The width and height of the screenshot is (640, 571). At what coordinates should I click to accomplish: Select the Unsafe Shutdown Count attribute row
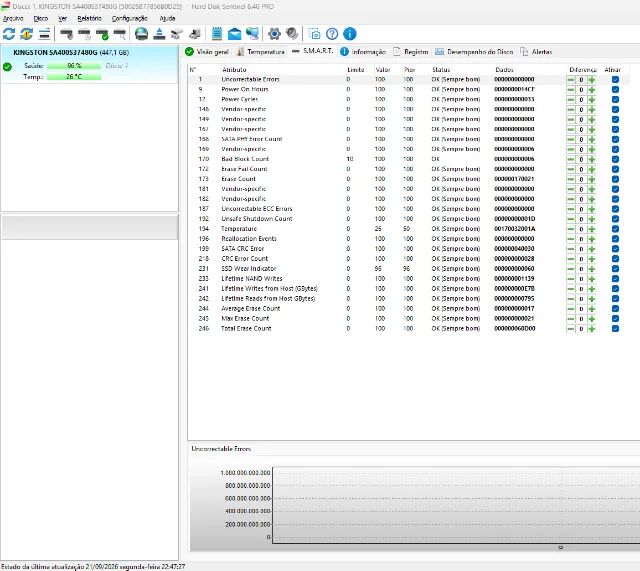408,219
